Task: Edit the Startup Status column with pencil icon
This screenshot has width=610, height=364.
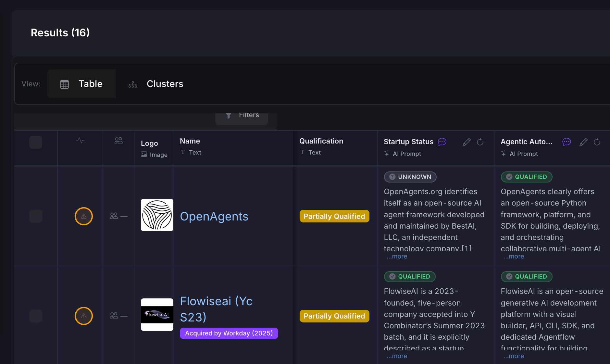Action: coord(467,142)
